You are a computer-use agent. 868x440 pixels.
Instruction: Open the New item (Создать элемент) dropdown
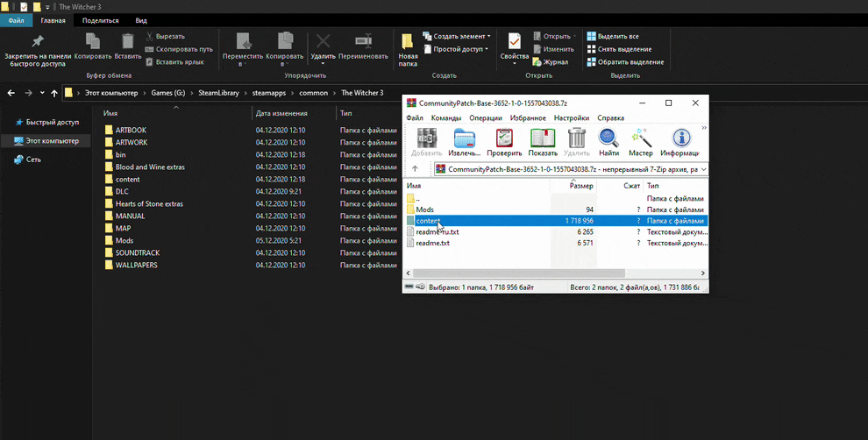click(457, 37)
